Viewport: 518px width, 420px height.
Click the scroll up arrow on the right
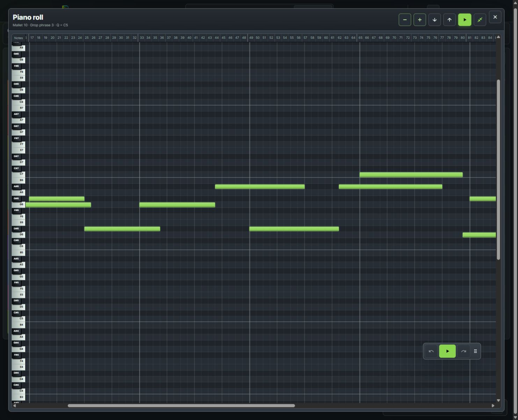point(498,37)
